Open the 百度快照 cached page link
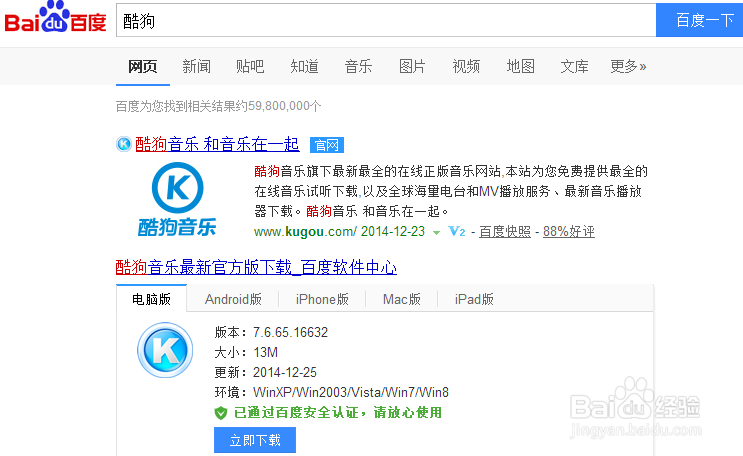 (505, 231)
